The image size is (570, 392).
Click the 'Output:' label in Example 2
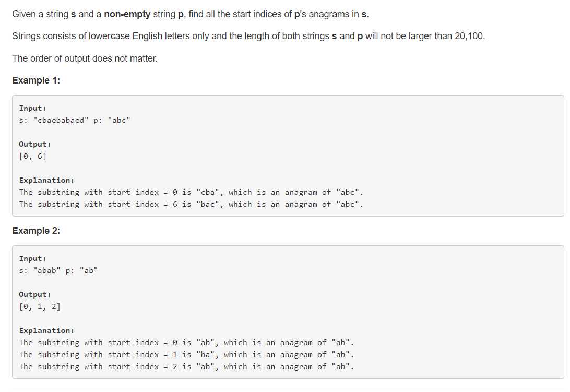pyautogui.click(x=35, y=294)
